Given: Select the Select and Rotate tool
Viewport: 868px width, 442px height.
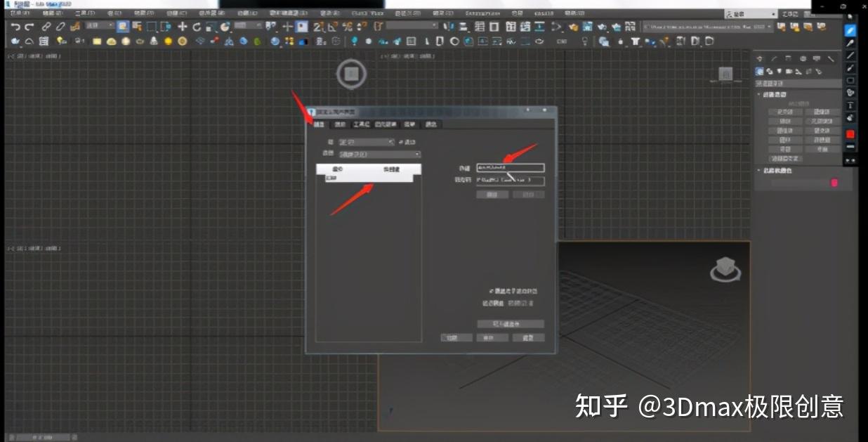Looking at the screenshot, I should point(197,28).
